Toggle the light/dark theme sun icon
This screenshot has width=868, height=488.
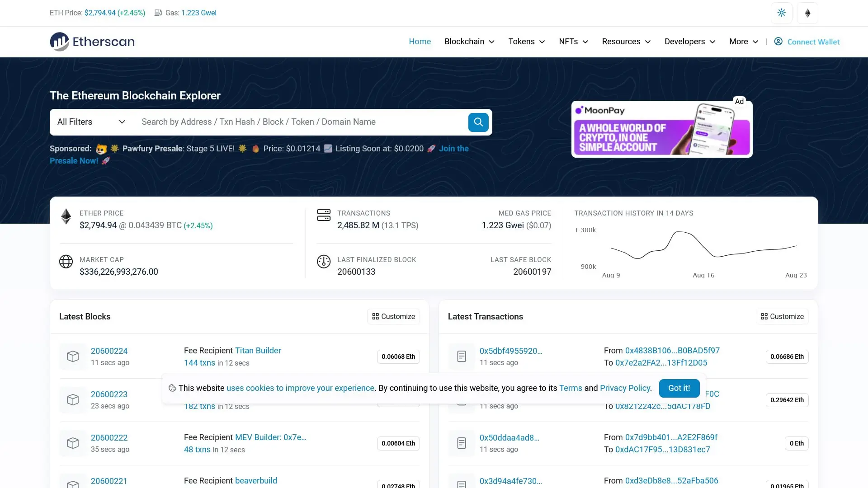781,13
